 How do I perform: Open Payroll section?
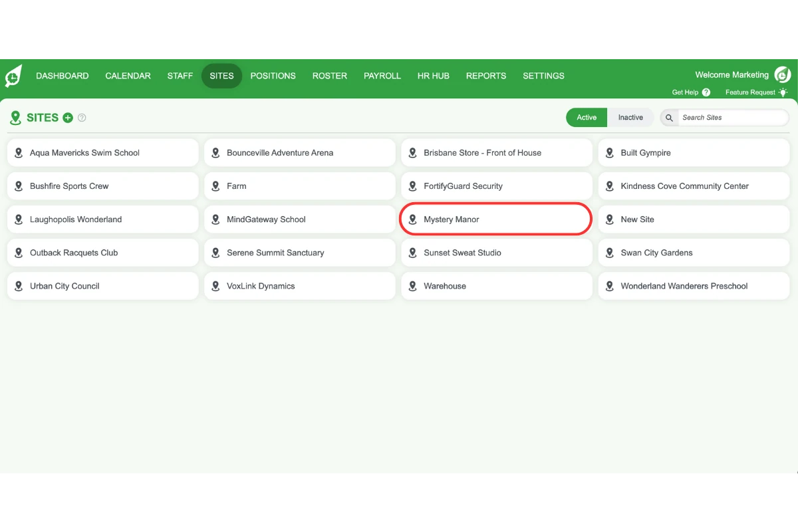pyautogui.click(x=382, y=76)
